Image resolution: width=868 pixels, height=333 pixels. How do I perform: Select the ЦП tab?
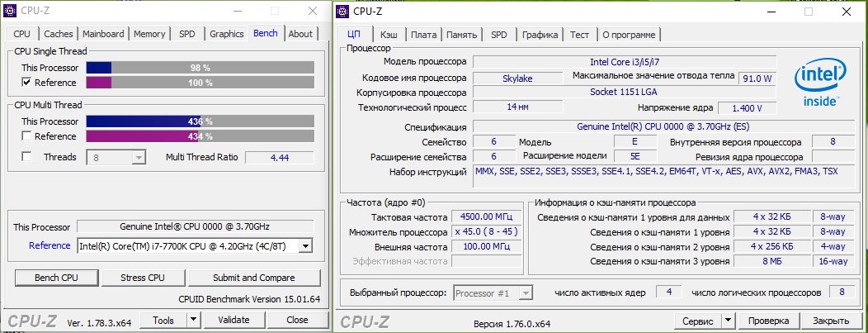tap(354, 35)
